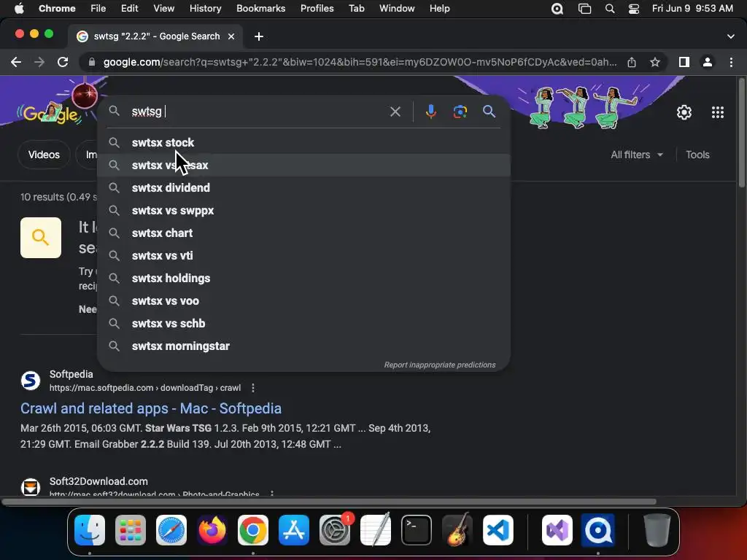The width and height of the screenshot is (747, 560).
Task: Pick the swtsx vs voo suggestion
Action: click(x=304, y=301)
